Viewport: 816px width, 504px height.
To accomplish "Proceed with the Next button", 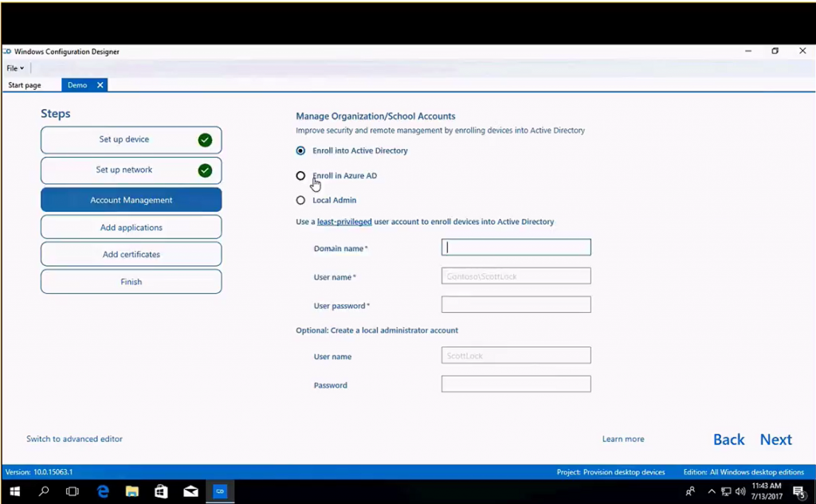I will [x=776, y=440].
